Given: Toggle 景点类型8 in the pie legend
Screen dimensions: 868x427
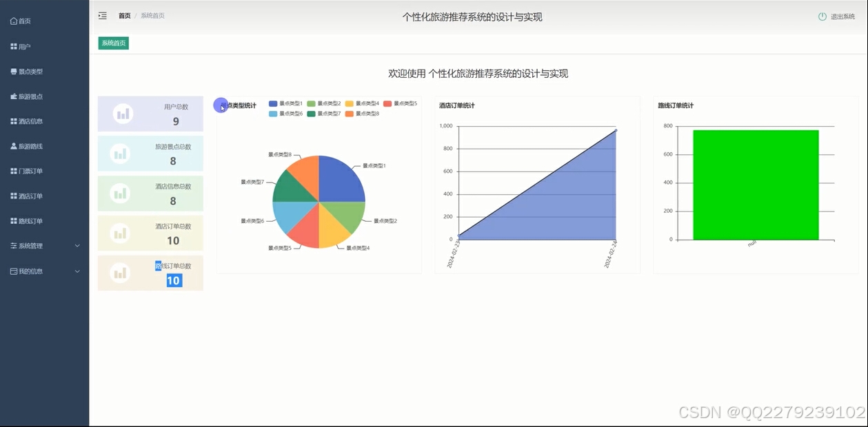Looking at the screenshot, I should (362, 114).
